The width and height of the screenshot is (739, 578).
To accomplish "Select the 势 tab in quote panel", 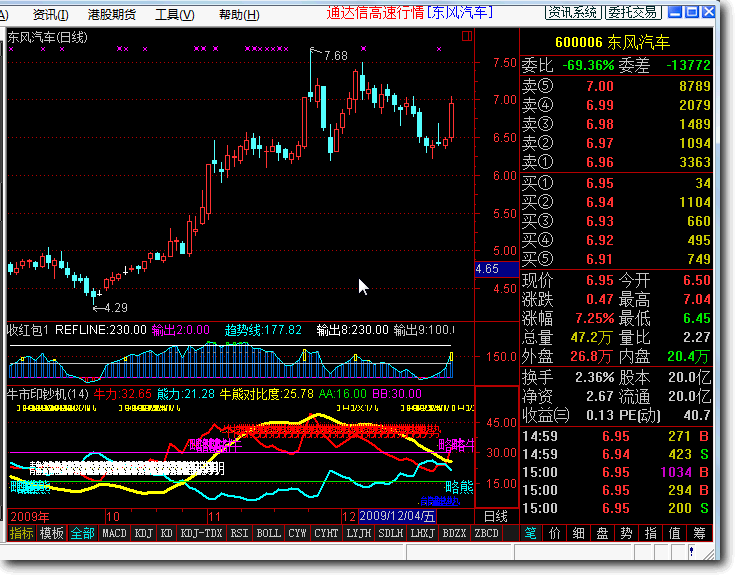I will pyautogui.click(x=626, y=533).
